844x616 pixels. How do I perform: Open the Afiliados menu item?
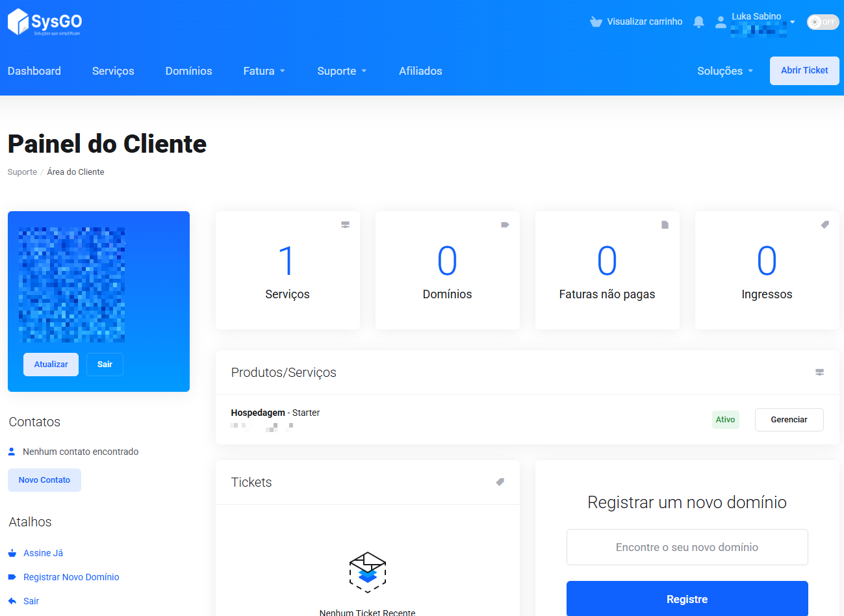(x=420, y=71)
